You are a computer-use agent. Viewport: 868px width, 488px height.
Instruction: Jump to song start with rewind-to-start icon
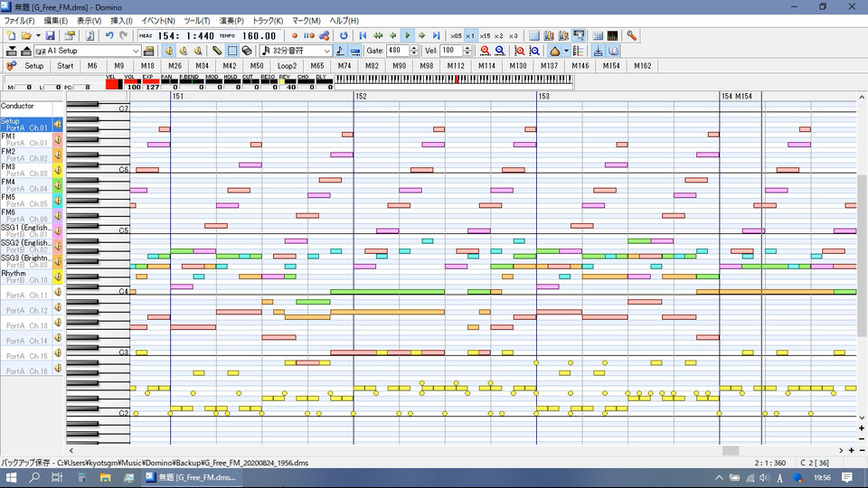point(363,35)
